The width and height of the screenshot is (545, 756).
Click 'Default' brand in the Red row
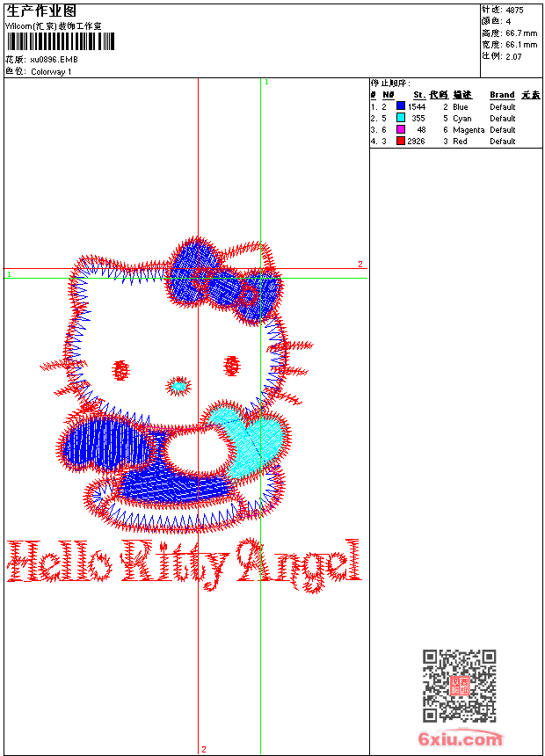[503, 142]
